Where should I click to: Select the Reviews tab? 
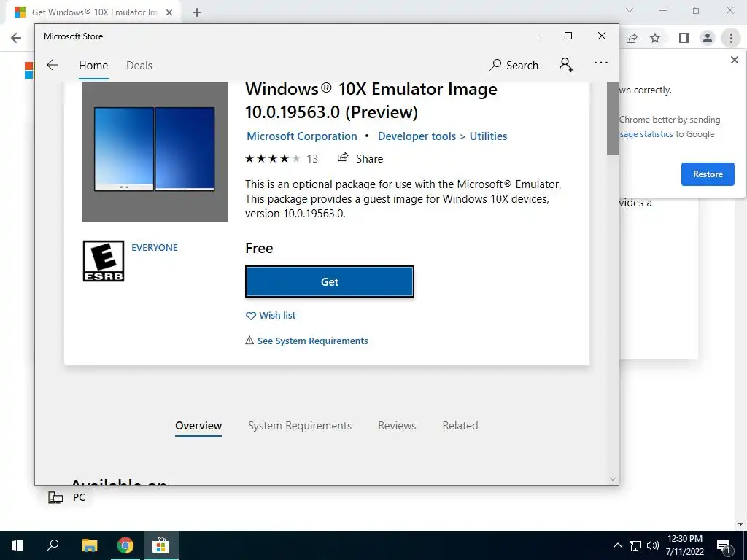coord(397,426)
